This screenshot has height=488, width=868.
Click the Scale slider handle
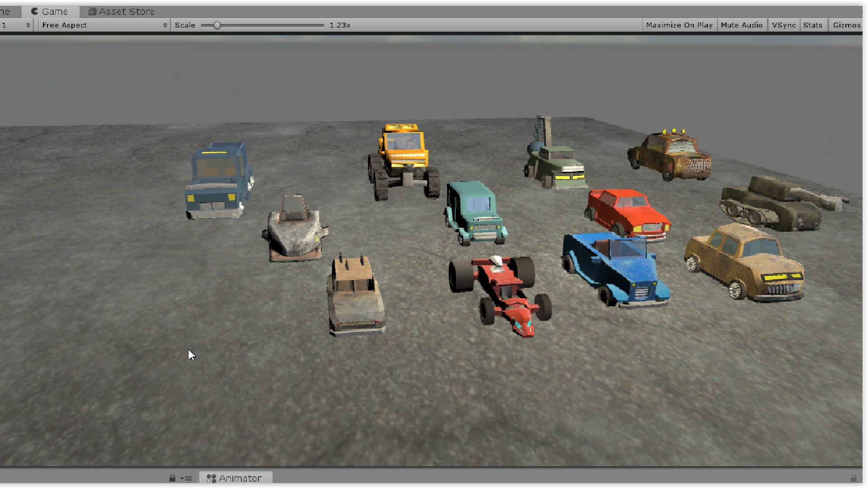(217, 25)
